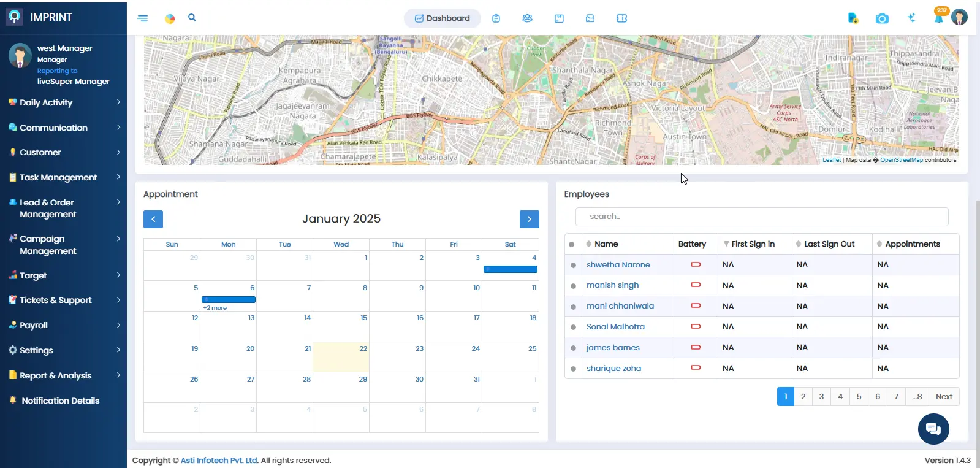
Task: Click the search magnifier icon in top bar
Action: 192,18
